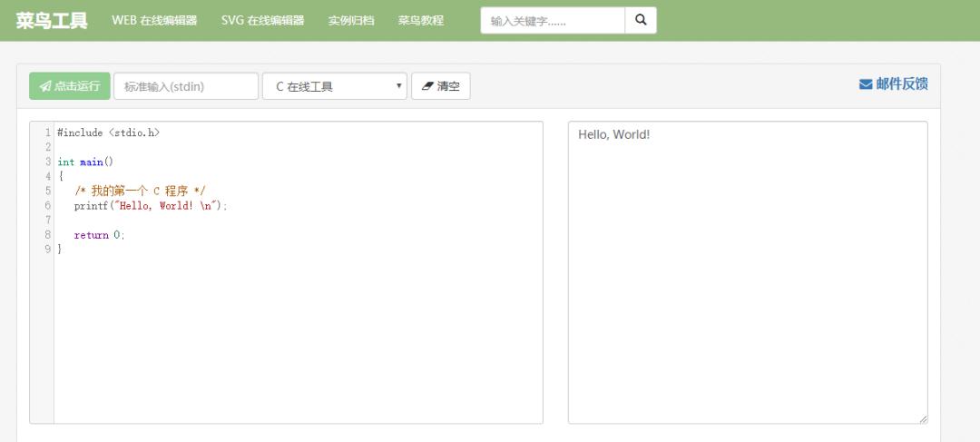Viewport: 980px width, 442px height.
Task: Click the paper plane icon on run button
Action: [x=45, y=86]
